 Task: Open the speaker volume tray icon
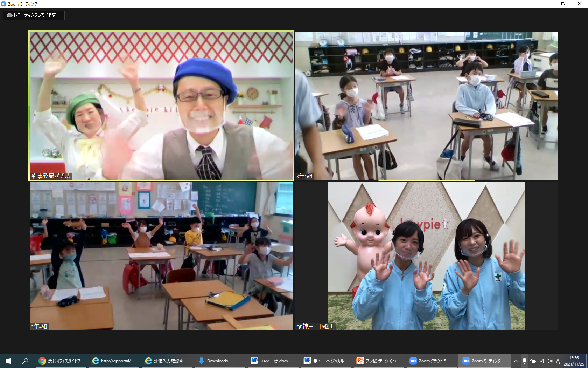(x=549, y=361)
